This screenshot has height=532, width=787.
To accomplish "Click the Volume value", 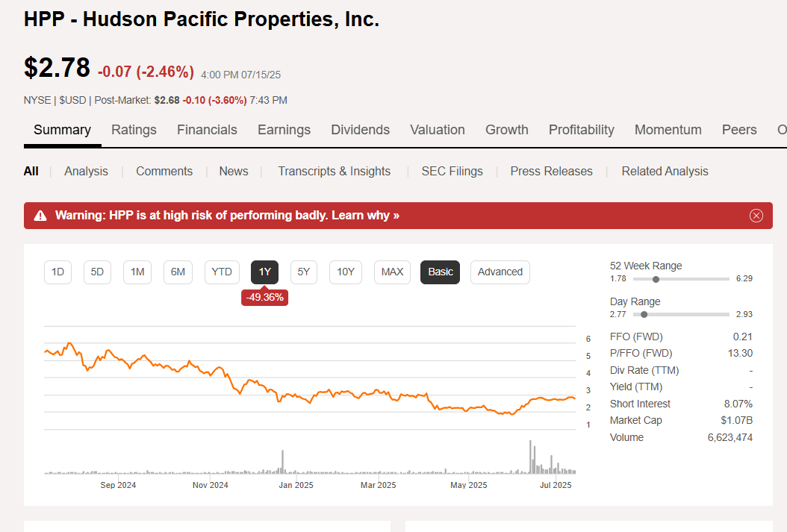I will (x=730, y=436).
